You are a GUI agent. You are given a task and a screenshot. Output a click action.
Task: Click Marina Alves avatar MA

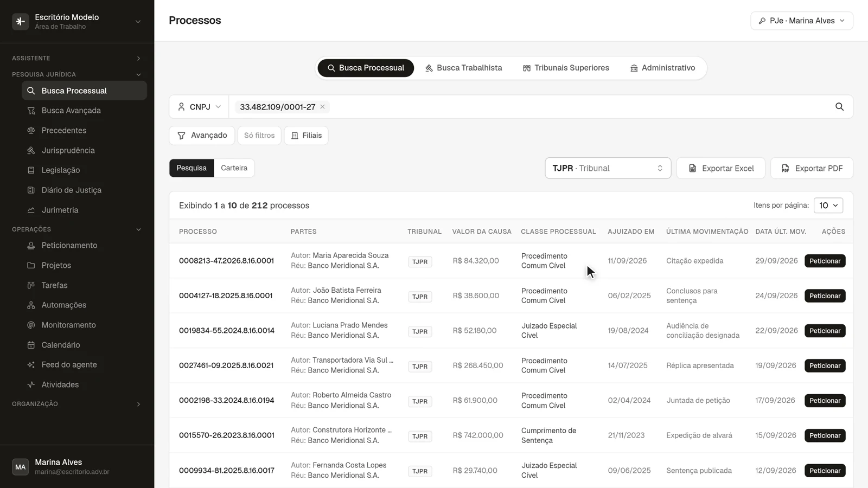pos(21,467)
